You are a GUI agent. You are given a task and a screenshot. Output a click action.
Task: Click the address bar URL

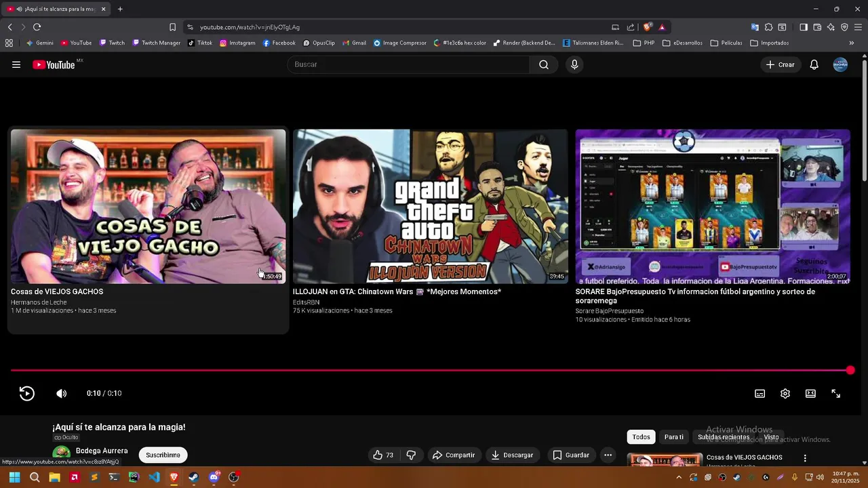point(250,27)
